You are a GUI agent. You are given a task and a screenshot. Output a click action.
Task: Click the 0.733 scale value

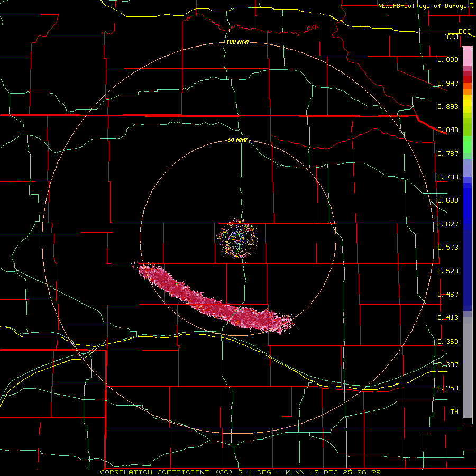[x=448, y=177]
